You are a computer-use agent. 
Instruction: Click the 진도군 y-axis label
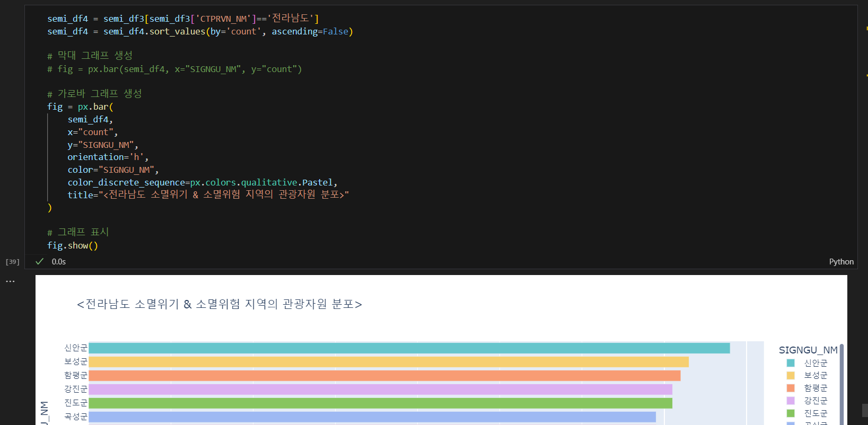(76, 403)
